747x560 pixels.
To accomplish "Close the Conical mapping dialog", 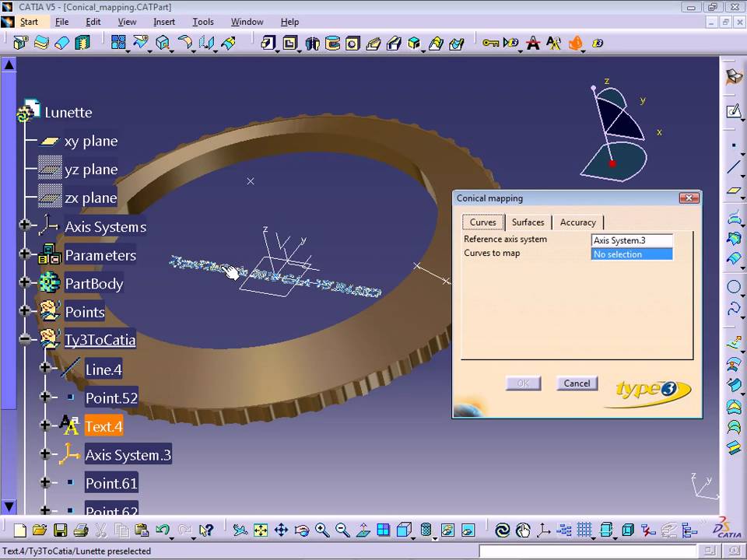I will pos(689,198).
